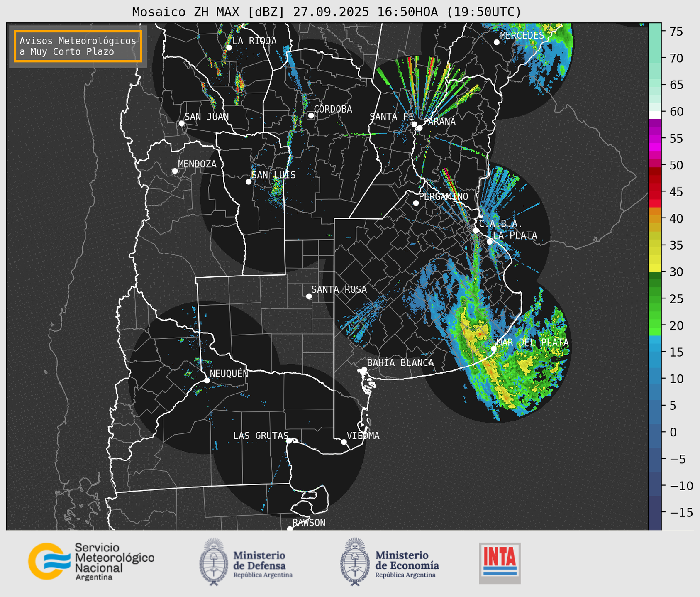
Task: Click the Servicio Meteorológico Nacional text
Action: [x=114, y=562]
